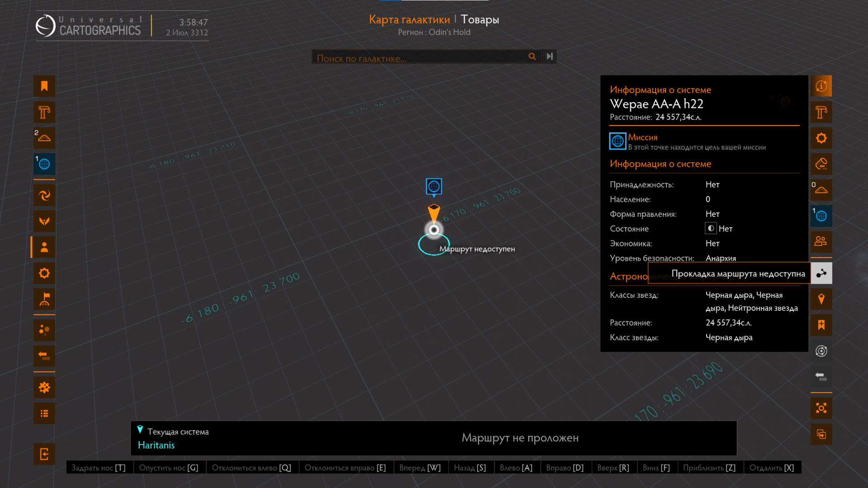This screenshot has width=868, height=488.
Task: Open the list view icon
Action: click(x=44, y=413)
